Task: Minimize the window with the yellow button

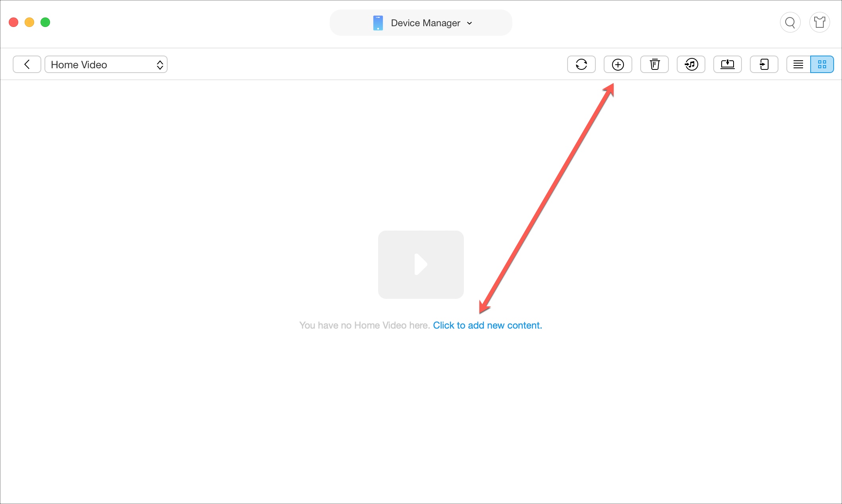Action: (29, 22)
